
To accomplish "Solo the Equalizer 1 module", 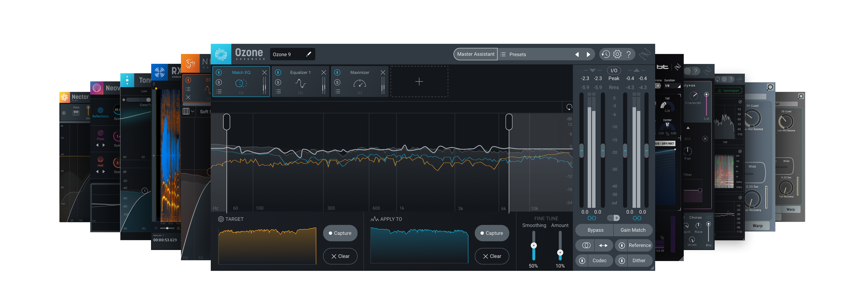I will [278, 82].
